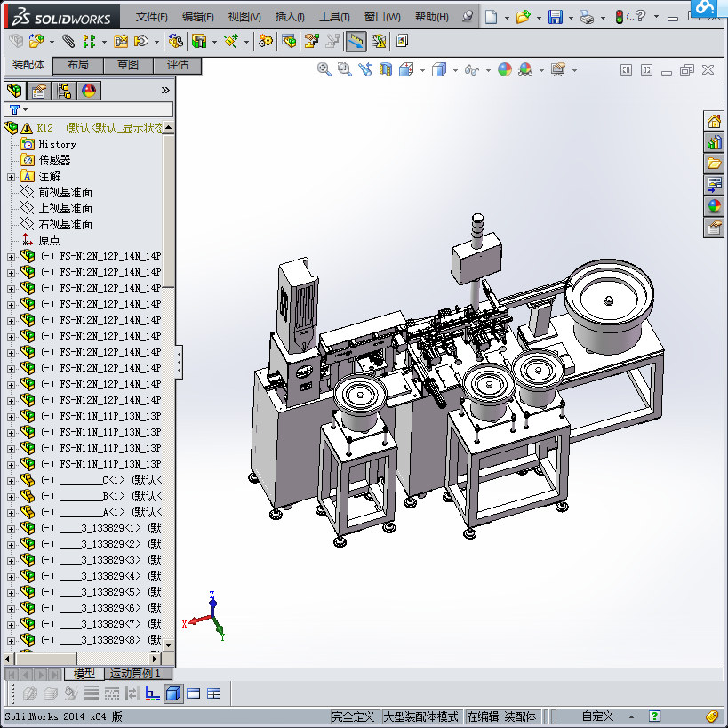Select the 传感器 tree item
Image resolution: width=728 pixels, height=728 pixels.
pos(54,161)
